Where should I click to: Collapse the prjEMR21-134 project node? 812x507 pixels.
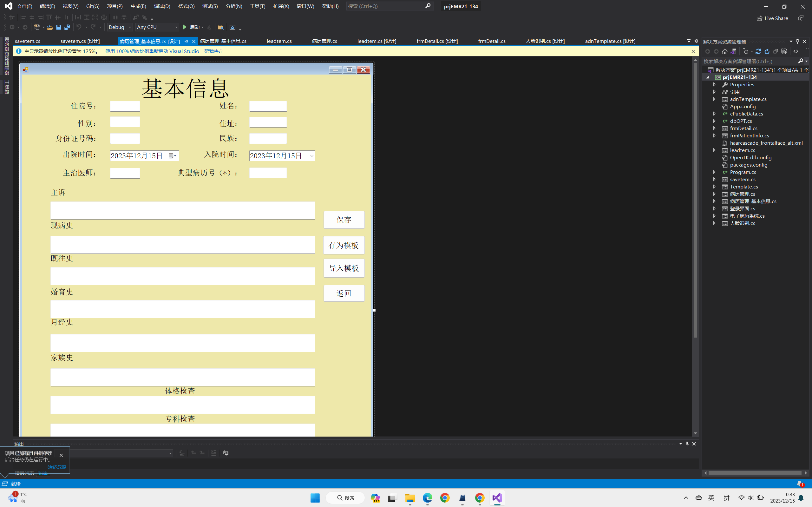coord(707,77)
